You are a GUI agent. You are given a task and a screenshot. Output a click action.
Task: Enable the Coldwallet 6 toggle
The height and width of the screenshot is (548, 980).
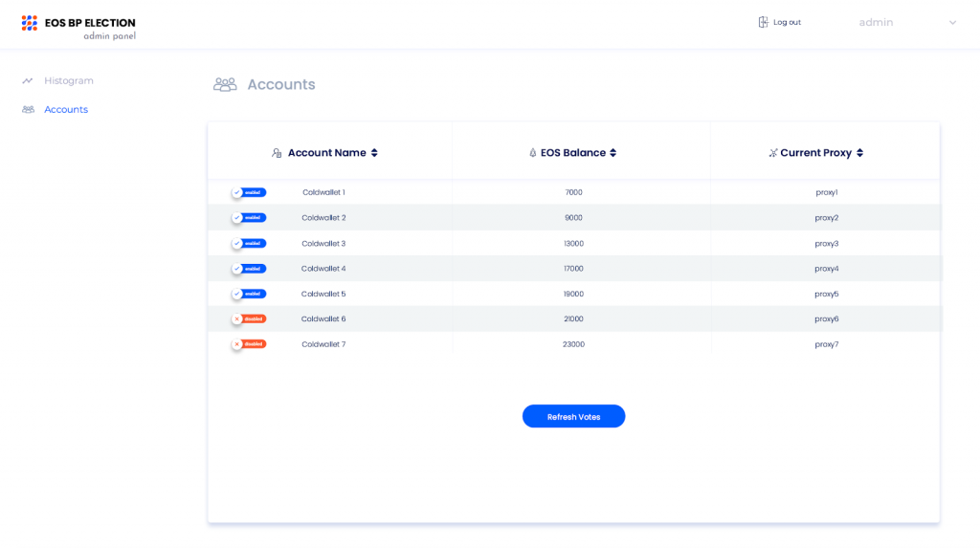[249, 318]
